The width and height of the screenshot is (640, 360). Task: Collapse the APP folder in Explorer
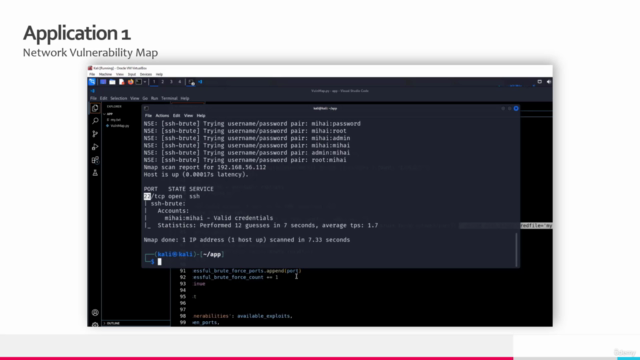pos(109,114)
